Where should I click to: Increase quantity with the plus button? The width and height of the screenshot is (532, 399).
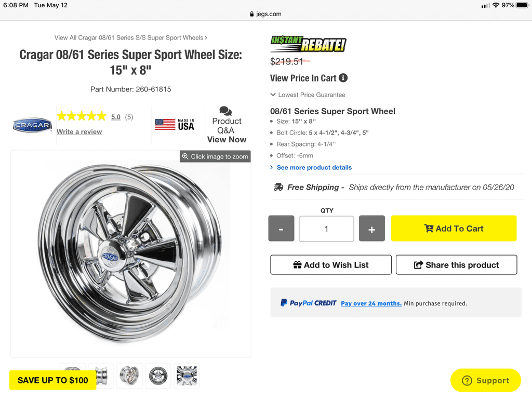[371, 229]
